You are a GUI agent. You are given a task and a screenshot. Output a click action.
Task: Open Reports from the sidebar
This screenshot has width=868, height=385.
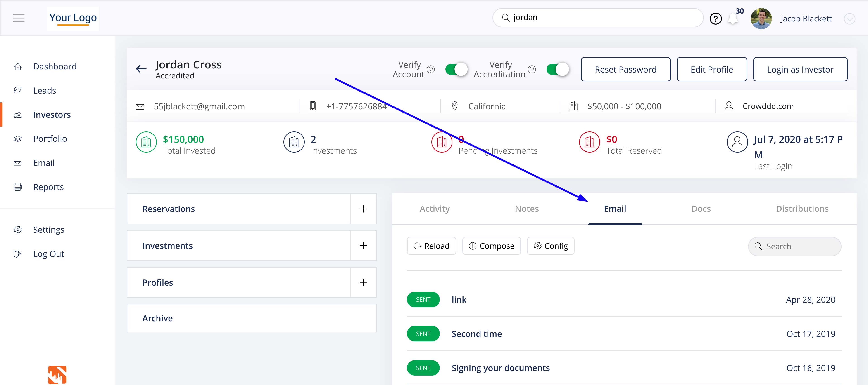tap(48, 187)
